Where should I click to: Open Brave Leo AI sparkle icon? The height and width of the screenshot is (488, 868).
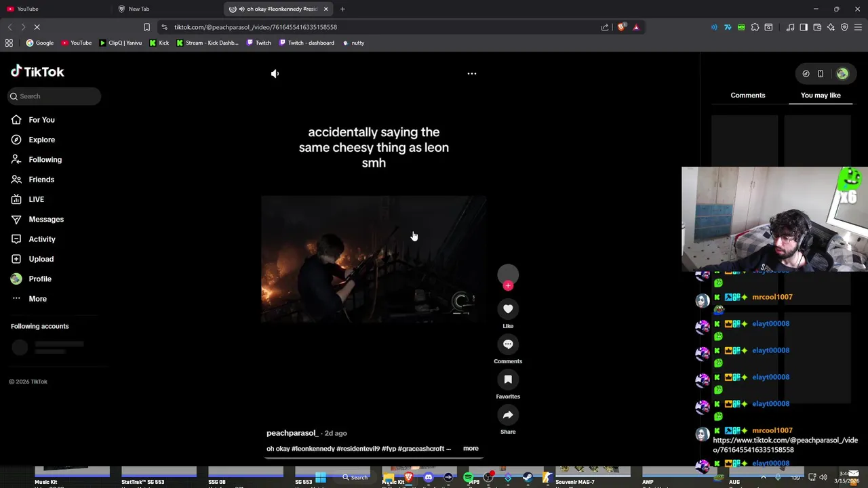point(831,27)
